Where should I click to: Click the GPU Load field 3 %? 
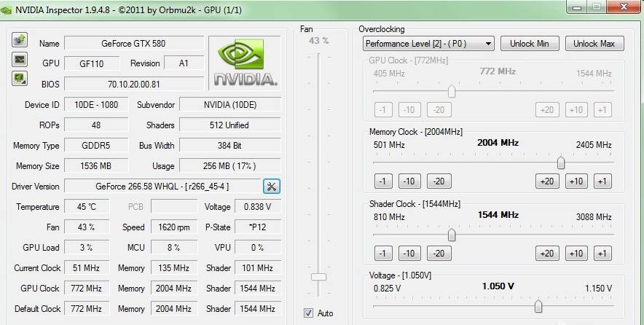coord(87,247)
